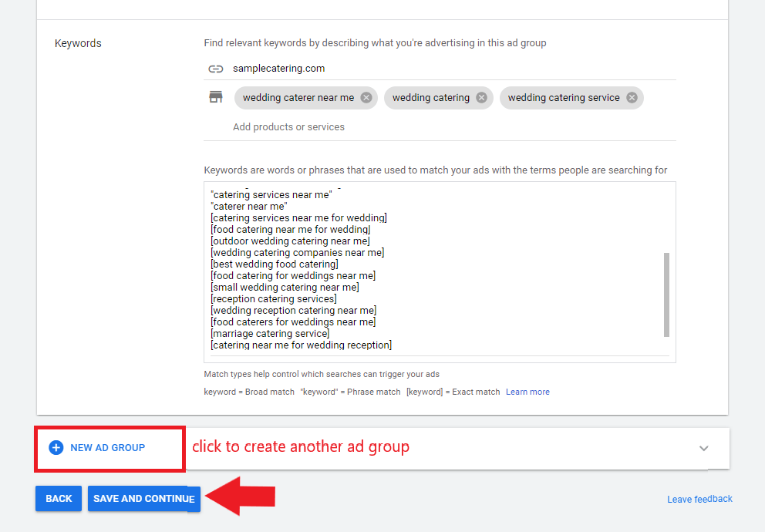The width and height of the screenshot is (765, 532).
Task: Select the keyword line [marriage catering service]
Action: [x=269, y=333]
